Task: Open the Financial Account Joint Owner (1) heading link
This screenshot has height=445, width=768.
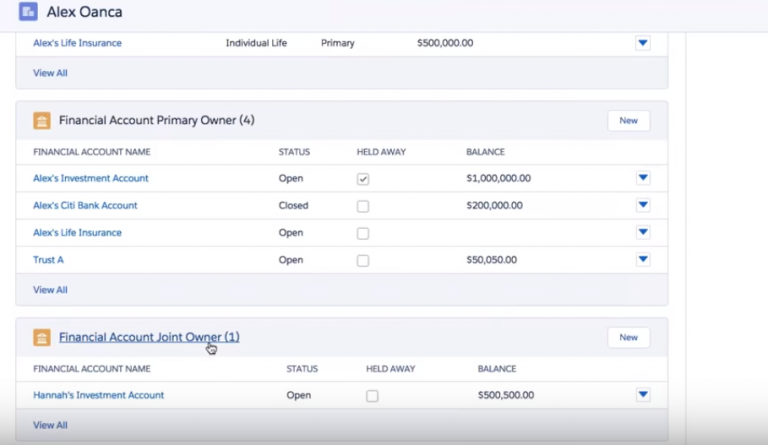Action: [x=149, y=337]
